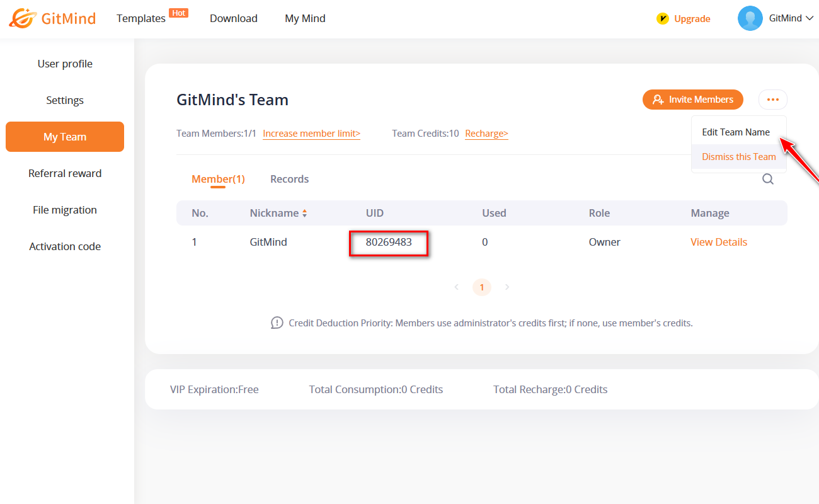
Task: Click VIP Expiration:Free text
Action: [214, 389]
